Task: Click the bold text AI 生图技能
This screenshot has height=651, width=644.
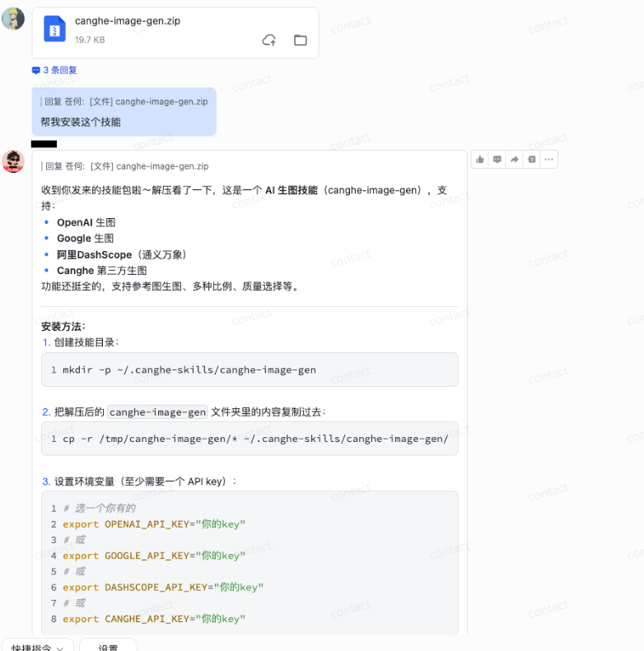Action: point(292,191)
